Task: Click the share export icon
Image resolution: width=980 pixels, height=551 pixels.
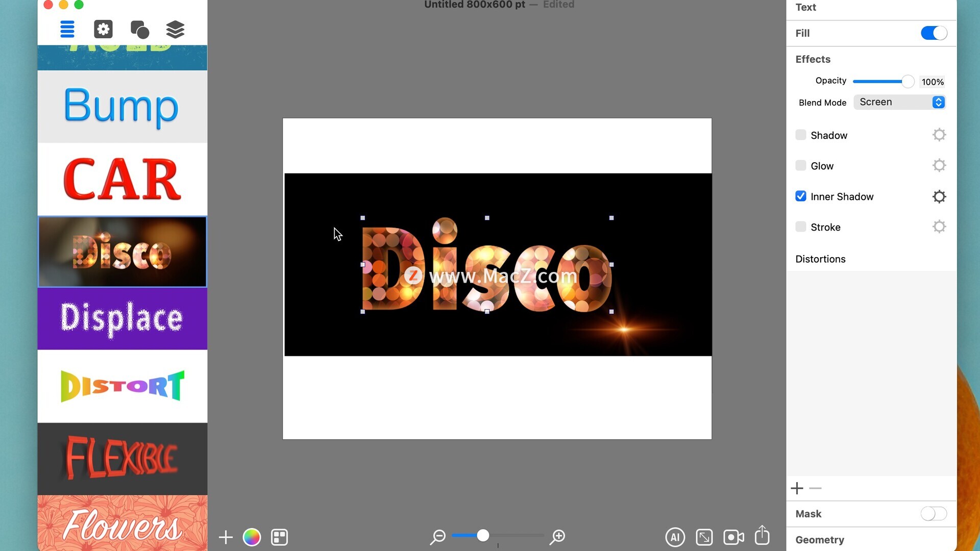Action: point(762,535)
